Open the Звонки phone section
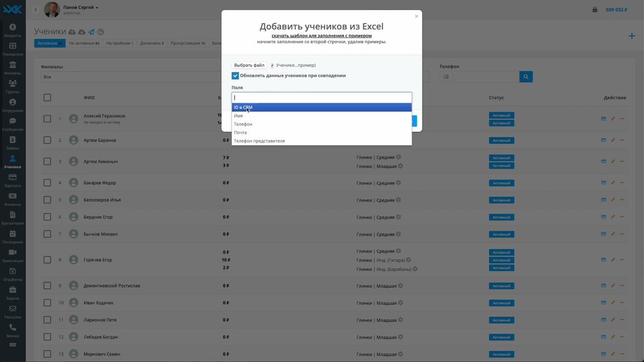This screenshot has height=362, width=644. point(13,330)
